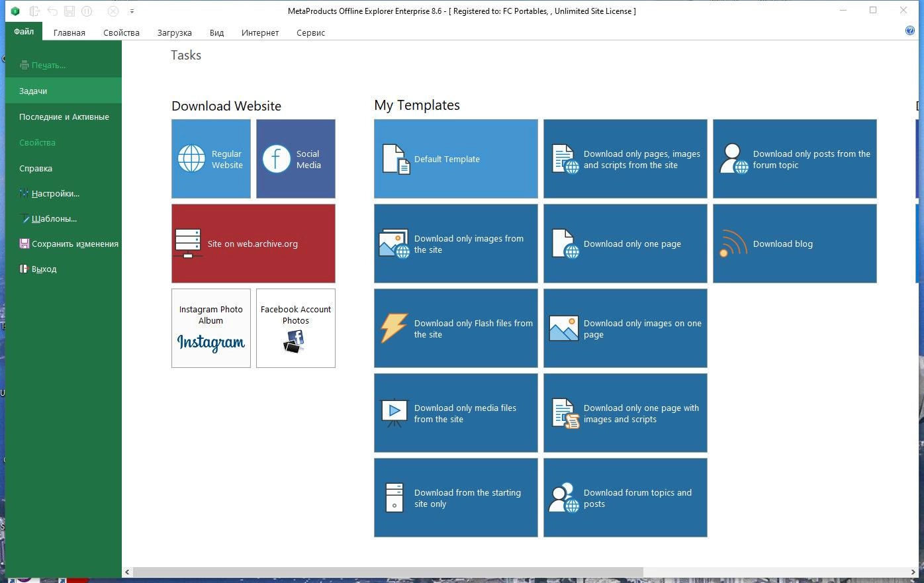Switch to the Интернет ribbon tab

click(260, 32)
